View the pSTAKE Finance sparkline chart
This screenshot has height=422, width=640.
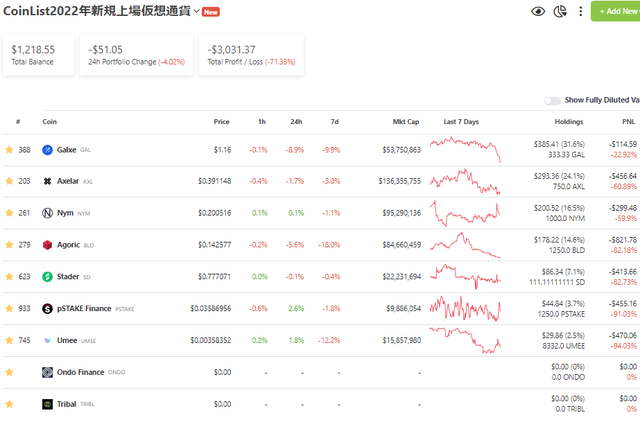tap(465, 308)
